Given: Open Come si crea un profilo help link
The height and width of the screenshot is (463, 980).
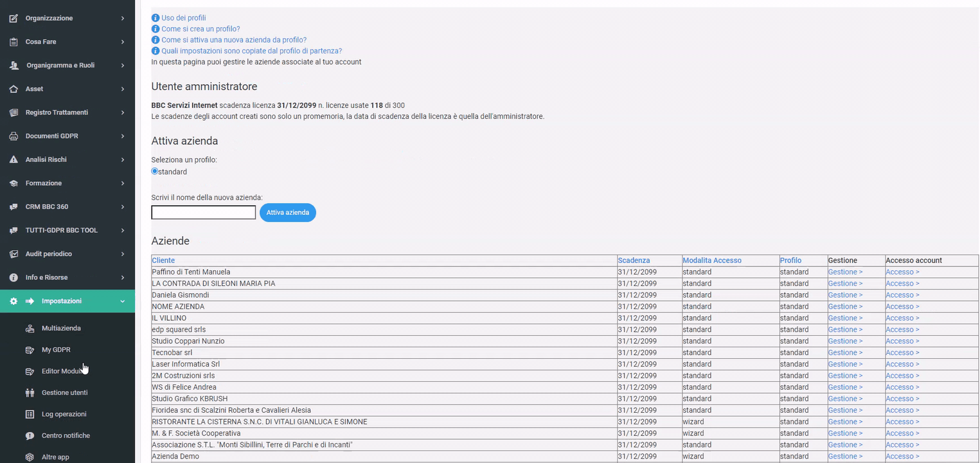Looking at the screenshot, I should point(200,29).
